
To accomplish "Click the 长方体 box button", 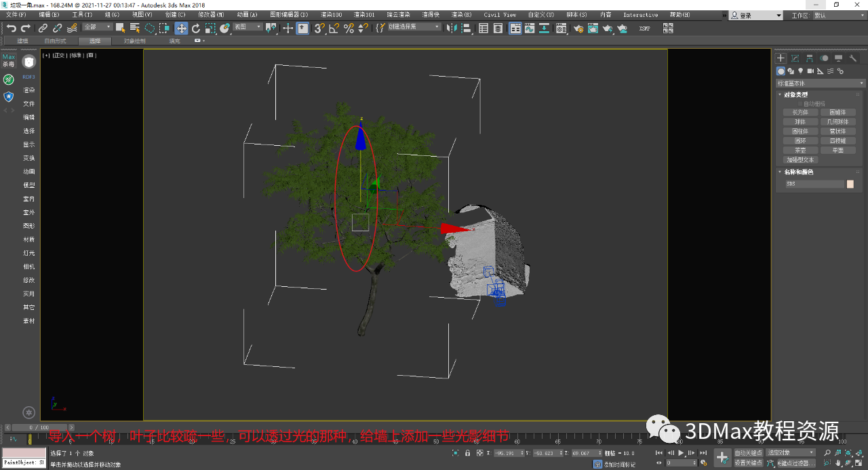I will pyautogui.click(x=800, y=113).
